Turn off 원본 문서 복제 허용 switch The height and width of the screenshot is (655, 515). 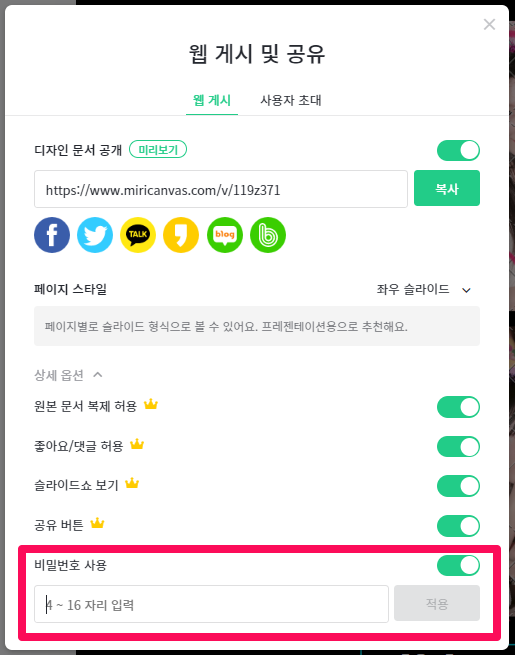[458, 407]
